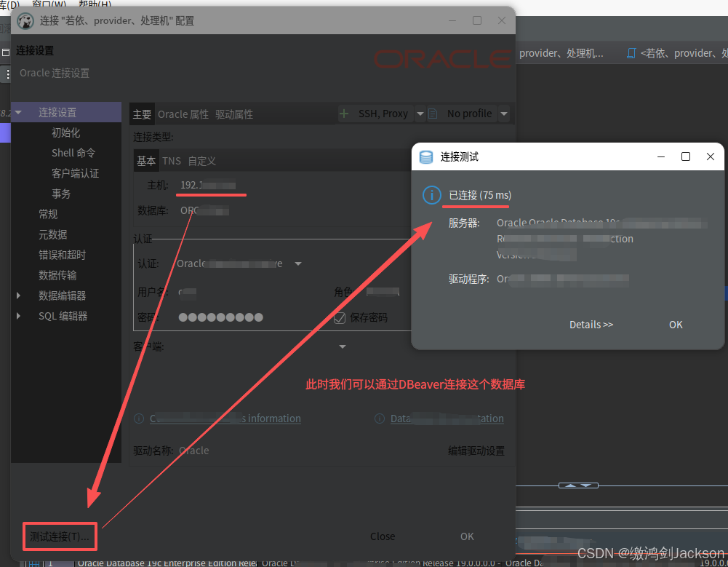This screenshot has width=728, height=567.
Task: Open the connection variables information link
Action: pyautogui.click(x=225, y=419)
